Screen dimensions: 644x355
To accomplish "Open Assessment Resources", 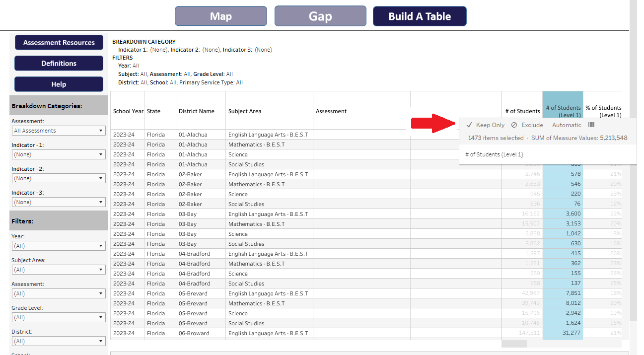I will pyautogui.click(x=59, y=42).
